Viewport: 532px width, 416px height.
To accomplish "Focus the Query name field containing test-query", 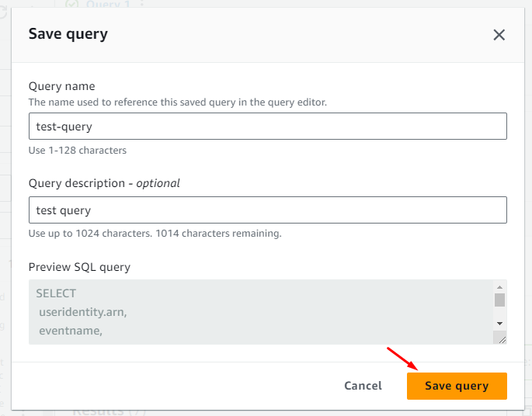I will [267, 126].
